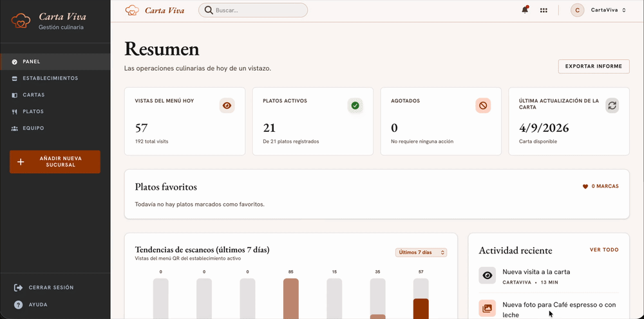Click the bar labeled 85 in chart
This screenshot has width=644, height=319.
(291, 298)
